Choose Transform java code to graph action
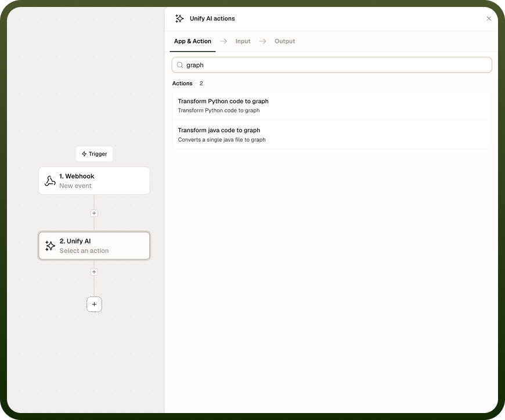This screenshot has width=505, height=420. tap(331, 135)
